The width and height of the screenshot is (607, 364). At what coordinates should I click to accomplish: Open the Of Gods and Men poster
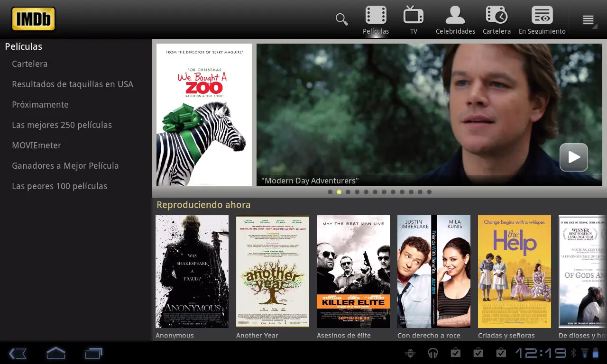(582, 272)
